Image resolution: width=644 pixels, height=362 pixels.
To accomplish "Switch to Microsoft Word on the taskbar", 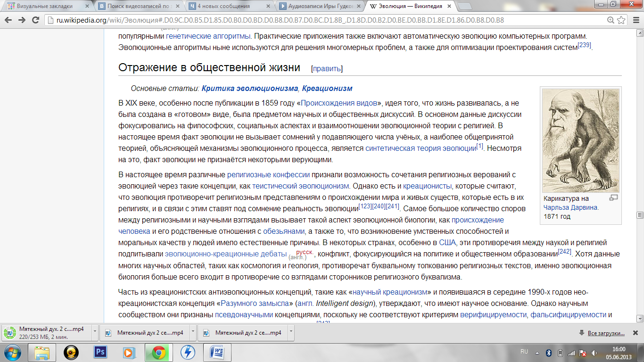I will [x=217, y=353].
